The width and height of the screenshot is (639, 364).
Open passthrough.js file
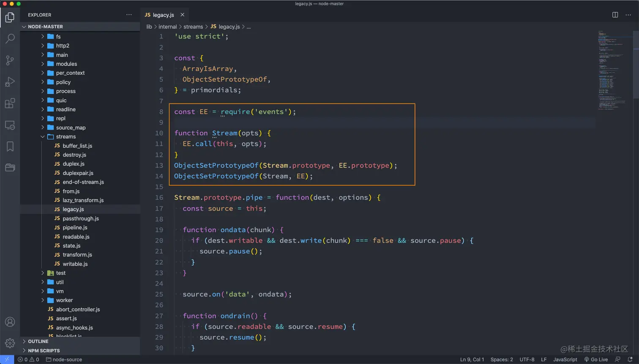click(80, 219)
